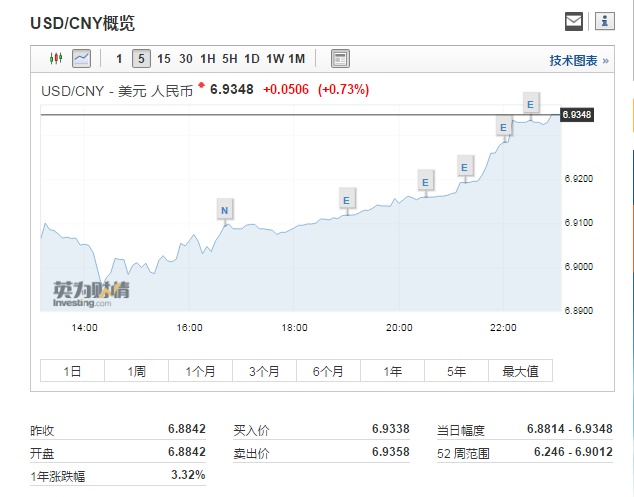Show the 最大值 maximum range
Viewport: 634px width, 497px height.
[x=520, y=371]
